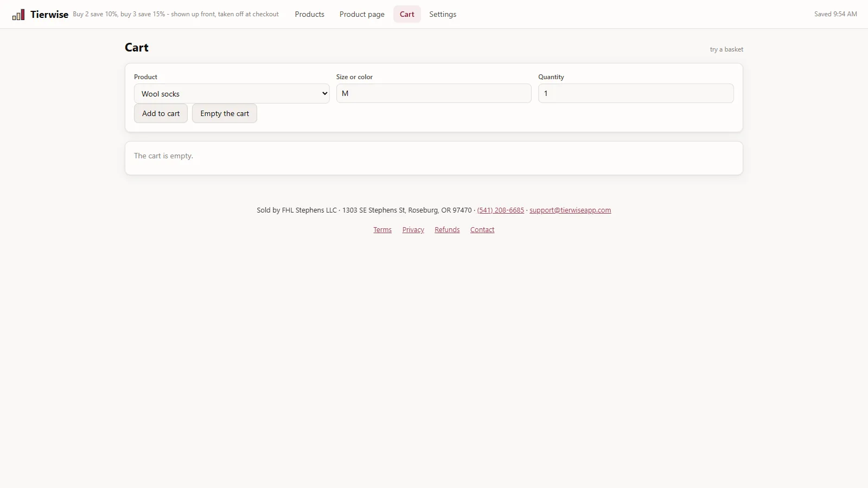868x488 pixels.
Task: Click the Saved 9:54 AM status text
Action: (835, 14)
